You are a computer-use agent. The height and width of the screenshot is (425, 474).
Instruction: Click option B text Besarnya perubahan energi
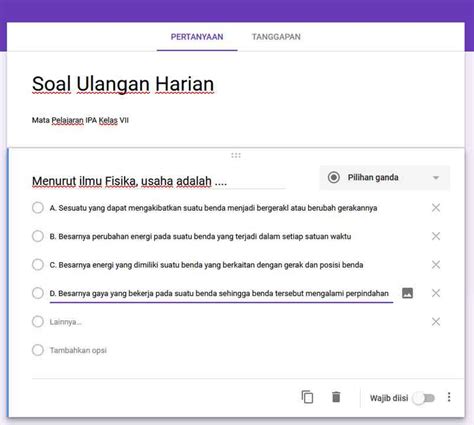click(200, 236)
